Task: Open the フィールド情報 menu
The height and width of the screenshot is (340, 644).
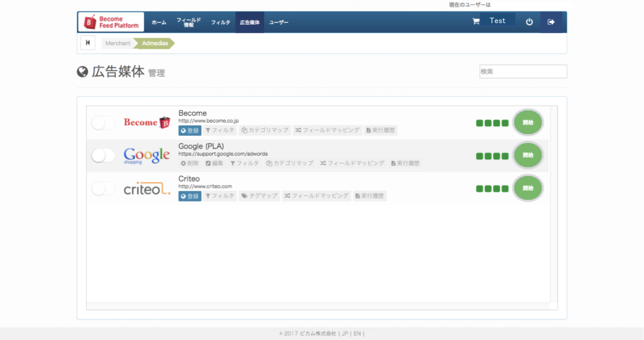Action: point(188,22)
